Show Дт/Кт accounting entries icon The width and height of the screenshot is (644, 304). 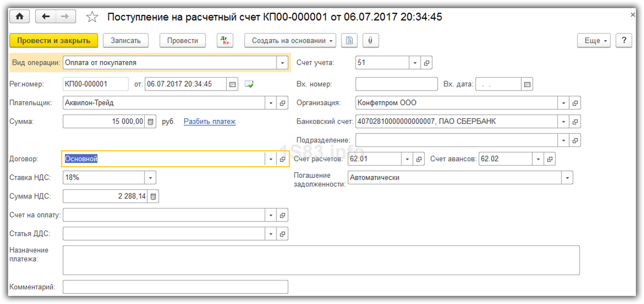point(225,41)
